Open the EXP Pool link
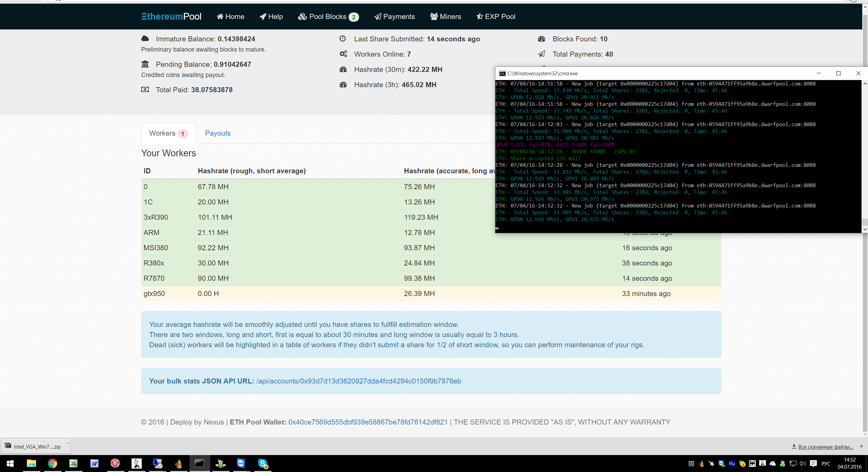 pos(496,17)
